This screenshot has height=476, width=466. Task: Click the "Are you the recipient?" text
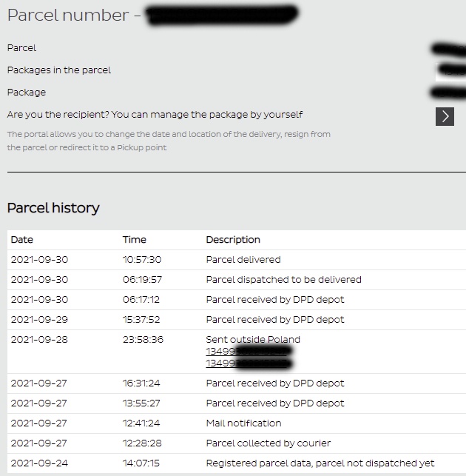point(155,115)
